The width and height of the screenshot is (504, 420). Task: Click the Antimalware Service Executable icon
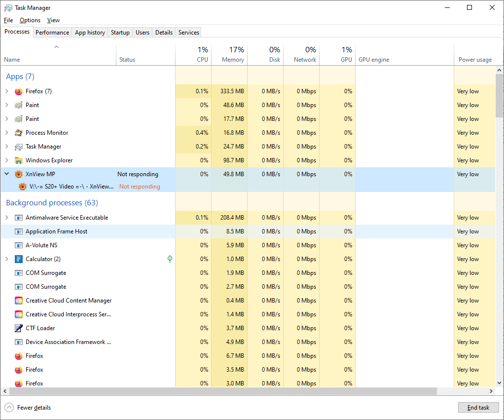(x=19, y=218)
